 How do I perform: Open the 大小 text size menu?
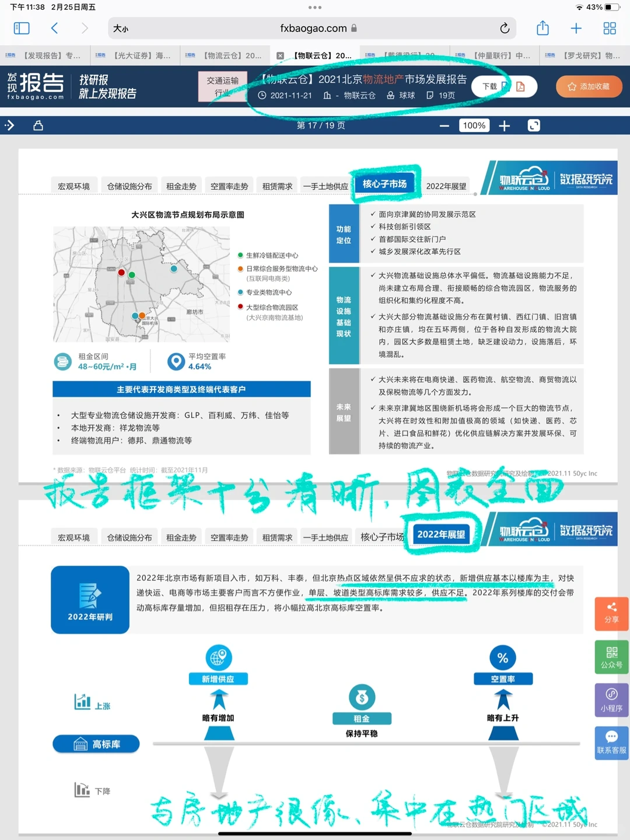point(121,29)
